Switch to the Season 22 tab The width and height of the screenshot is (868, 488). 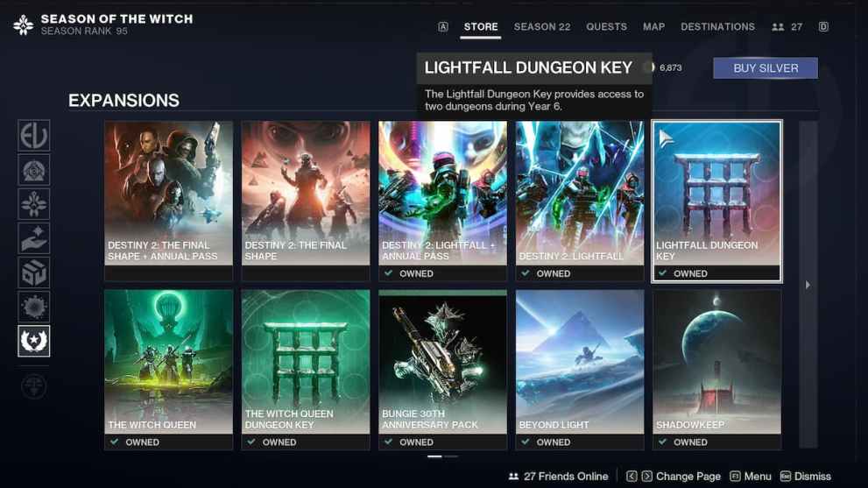(541, 27)
